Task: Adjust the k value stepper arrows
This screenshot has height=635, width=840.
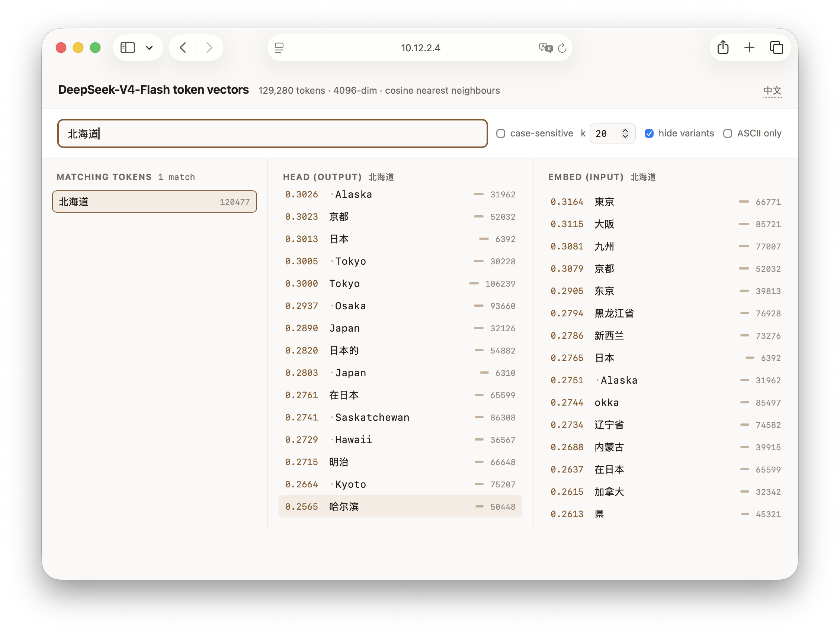Action: pos(625,133)
